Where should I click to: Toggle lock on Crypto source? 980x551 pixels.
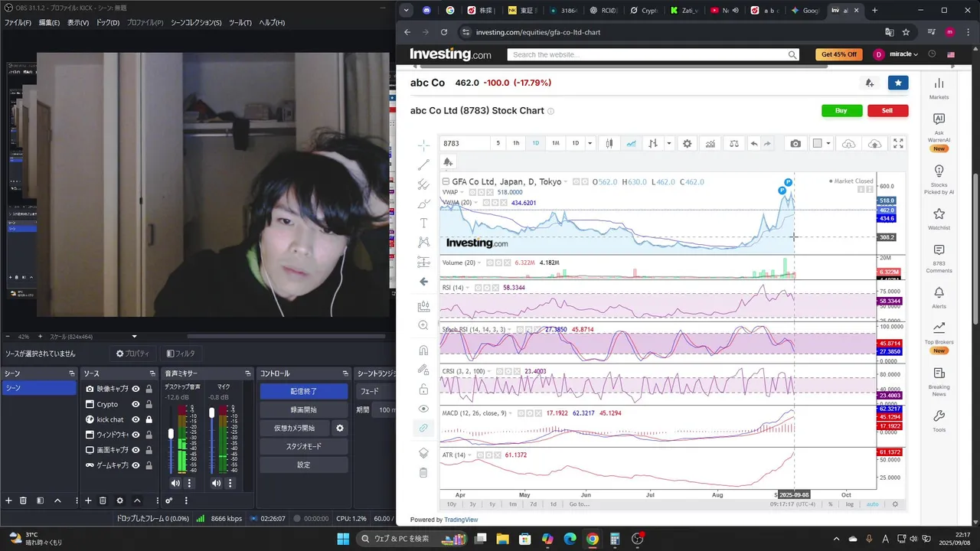click(x=149, y=404)
